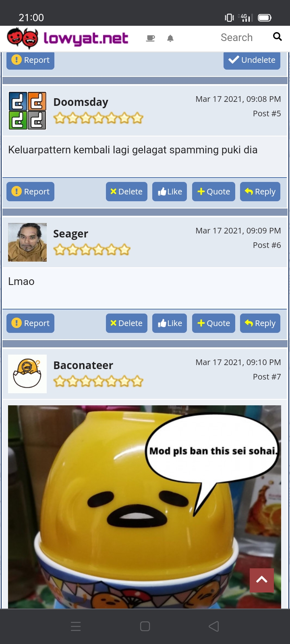290x644 pixels.
Task: Focus the Search input field
Action: [237, 37]
